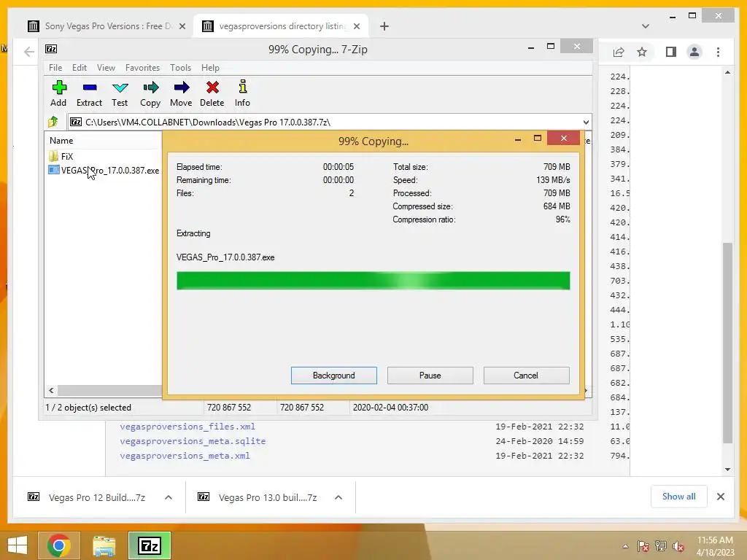Image resolution: width=747 pixels, height=560 pixels.
Task: Open the View menu
Action: pos(106,68)
